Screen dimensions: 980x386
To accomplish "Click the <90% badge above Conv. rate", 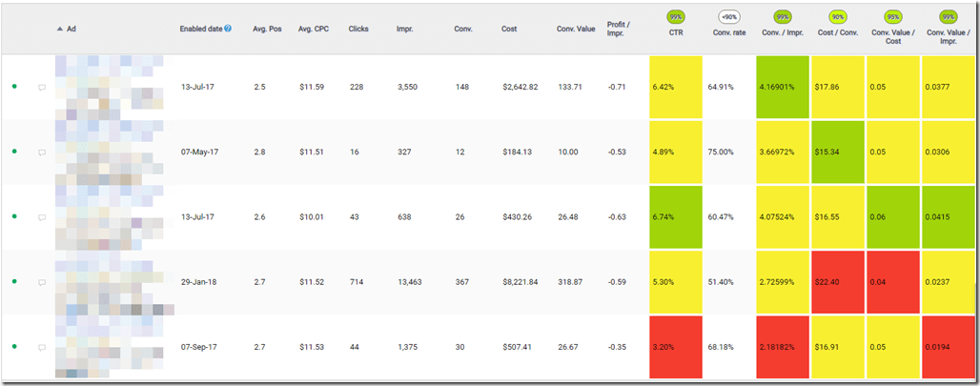I will click(728, 16).
